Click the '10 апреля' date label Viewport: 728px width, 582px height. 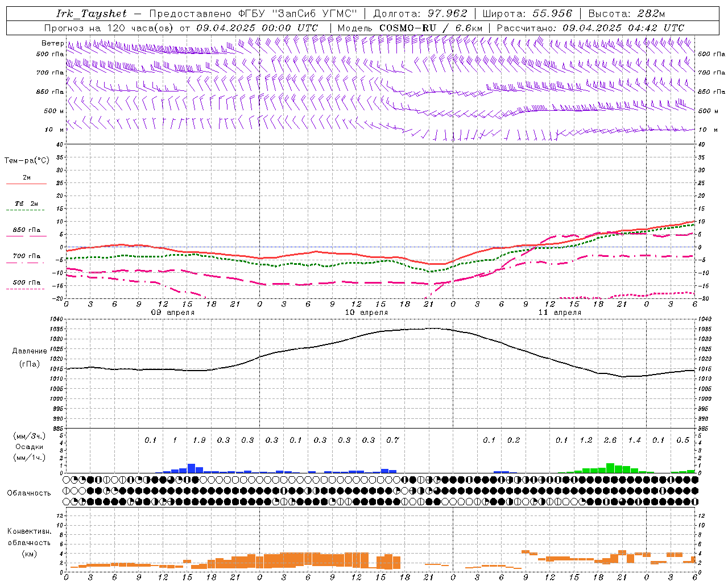(x=366, y=313)
